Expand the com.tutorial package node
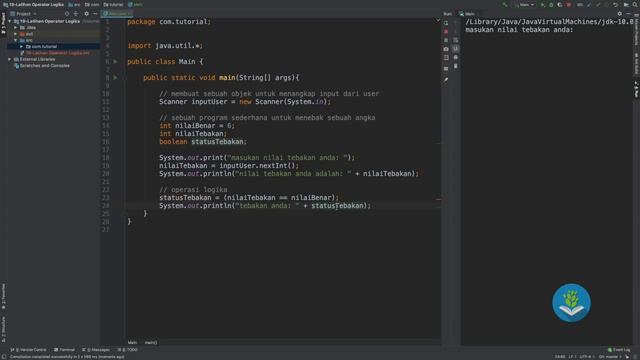The width and height of the screenshot is (640, 360). [22, 47]
